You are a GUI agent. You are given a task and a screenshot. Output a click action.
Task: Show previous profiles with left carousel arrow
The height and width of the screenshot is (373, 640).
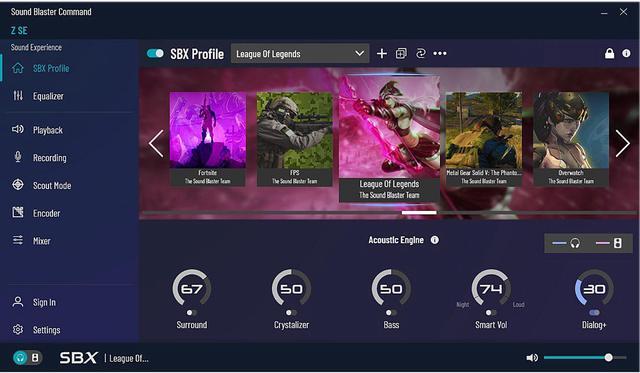click(156, 143)
